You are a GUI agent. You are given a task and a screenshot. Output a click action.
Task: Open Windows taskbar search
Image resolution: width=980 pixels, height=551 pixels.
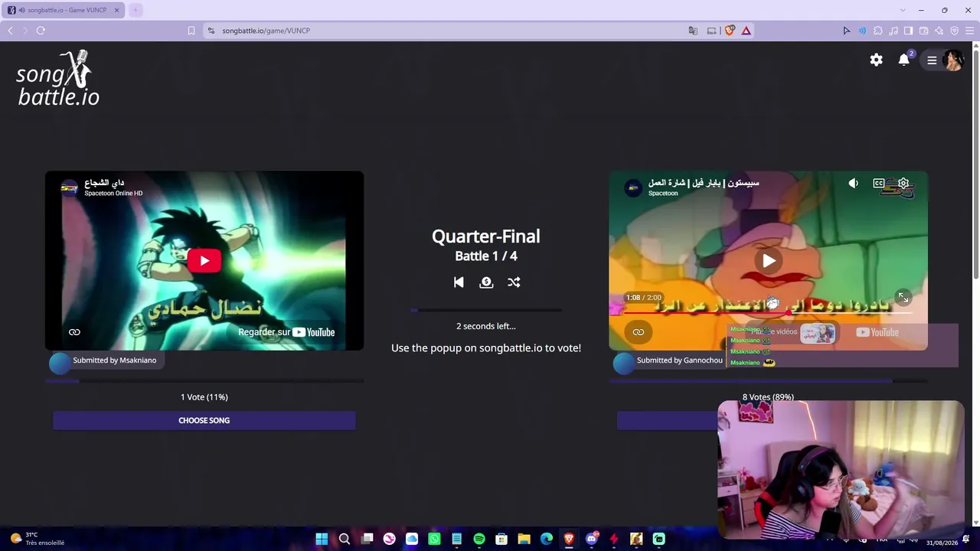[x=345, y=540]
